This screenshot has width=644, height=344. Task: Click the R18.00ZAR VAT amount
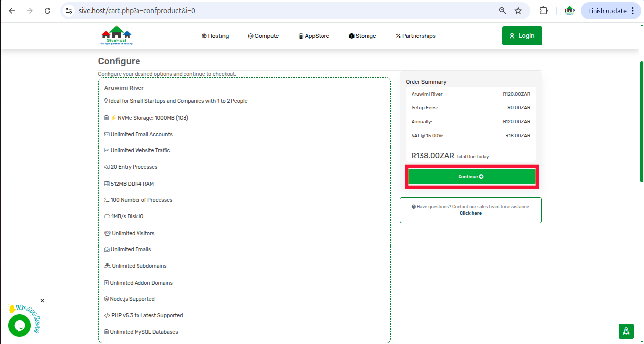[x=518, y=135]
